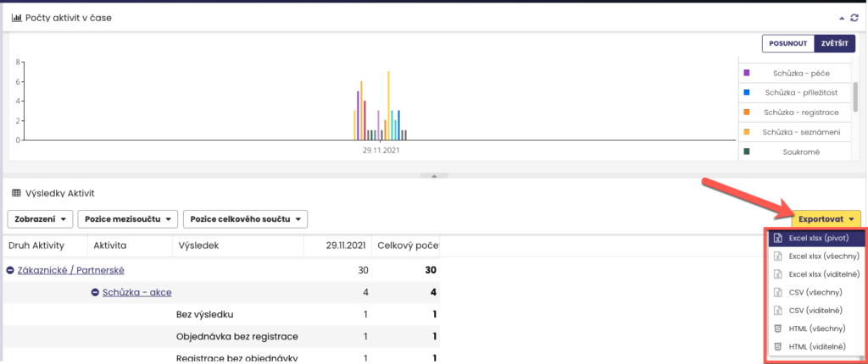Open the Pozice celkového součtu dropdown

245,219
